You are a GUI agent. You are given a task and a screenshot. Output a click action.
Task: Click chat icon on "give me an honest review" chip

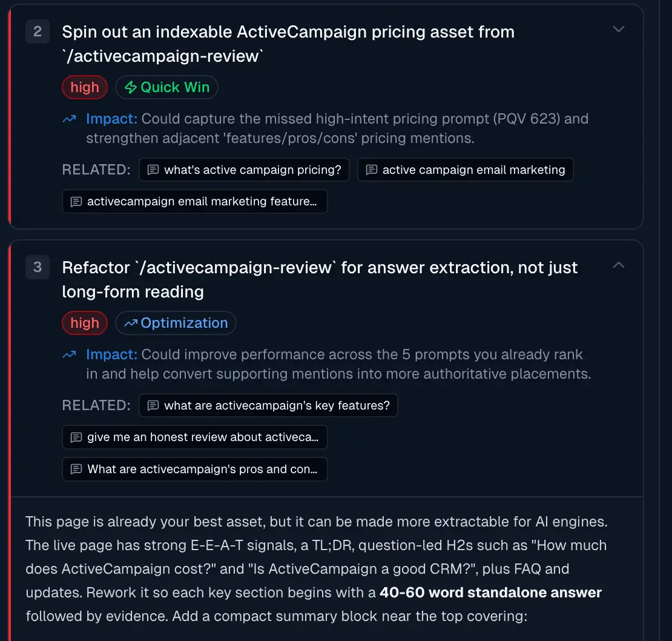tap(76, 437)
